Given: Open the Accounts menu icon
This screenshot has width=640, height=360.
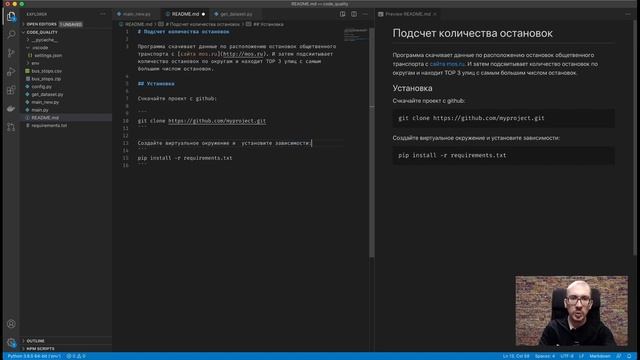Looking at the screenshot, I should (x=11, y=324).
